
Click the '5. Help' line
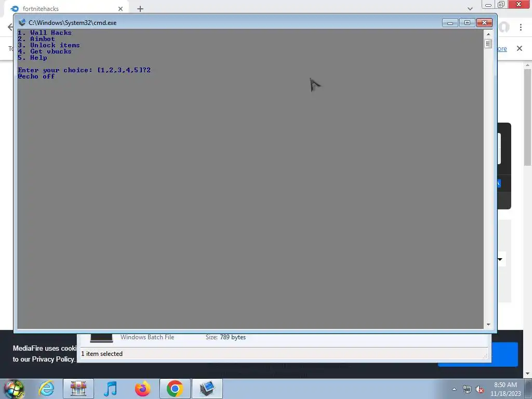pyautogui.click(x=32, y=58)
